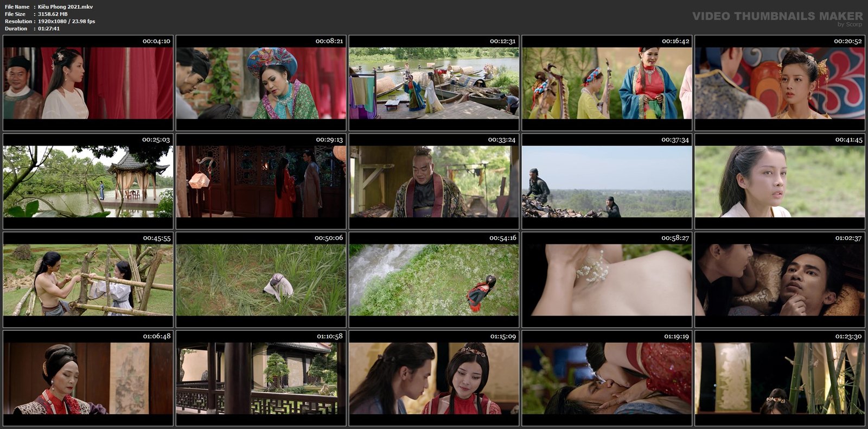Open the lake pavilion frame at 00:25:03
Viewport: 868px width, 429px height.
[x=88, y=181]
